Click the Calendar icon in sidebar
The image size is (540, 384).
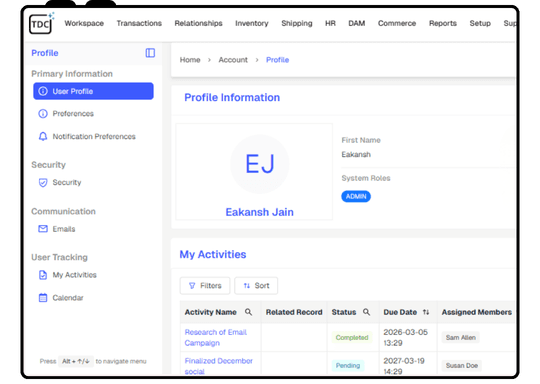tap(43, 298)
